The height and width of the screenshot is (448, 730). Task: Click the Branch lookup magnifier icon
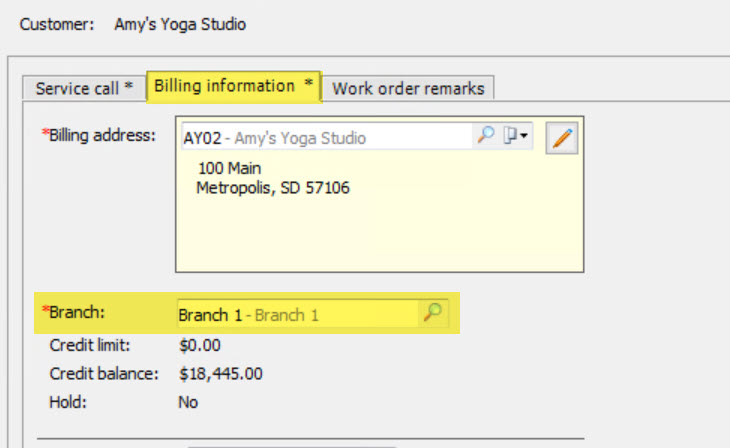433,313
